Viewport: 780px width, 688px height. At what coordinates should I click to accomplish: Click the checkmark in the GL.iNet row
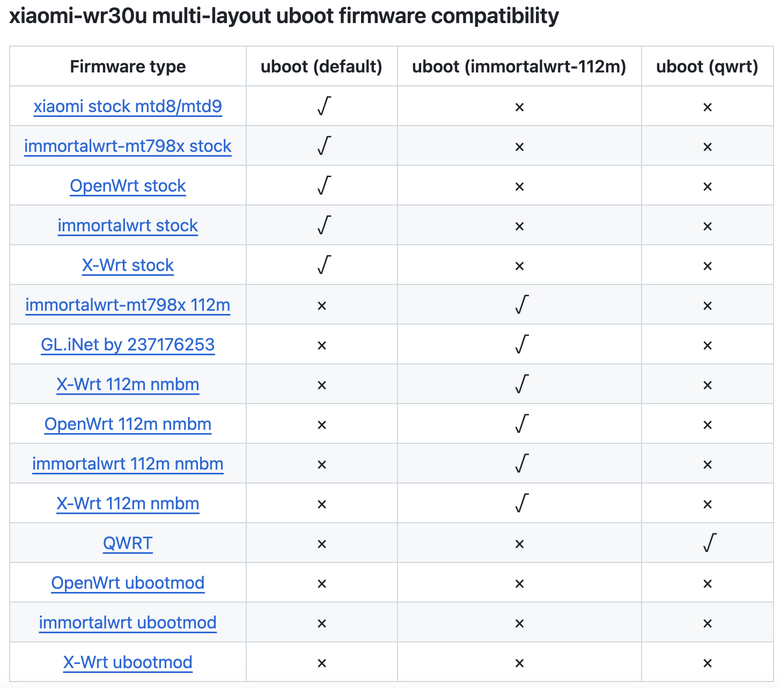coord(521,344)
